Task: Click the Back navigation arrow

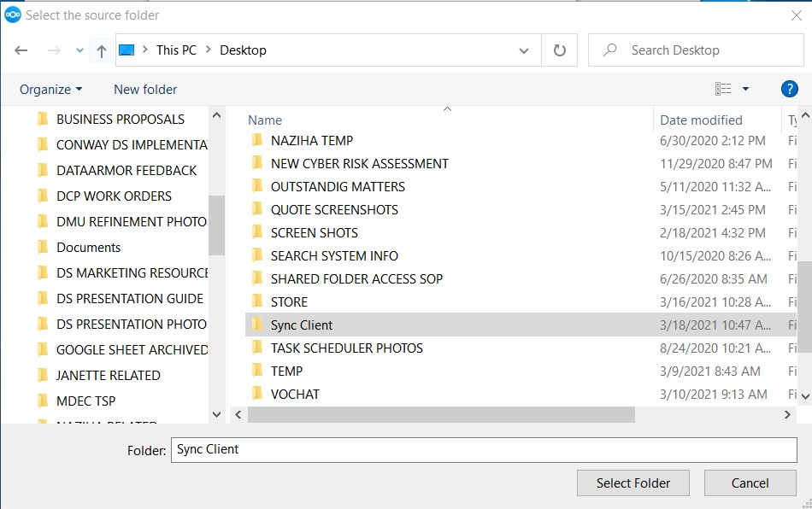Action: (x=21, y=50)
